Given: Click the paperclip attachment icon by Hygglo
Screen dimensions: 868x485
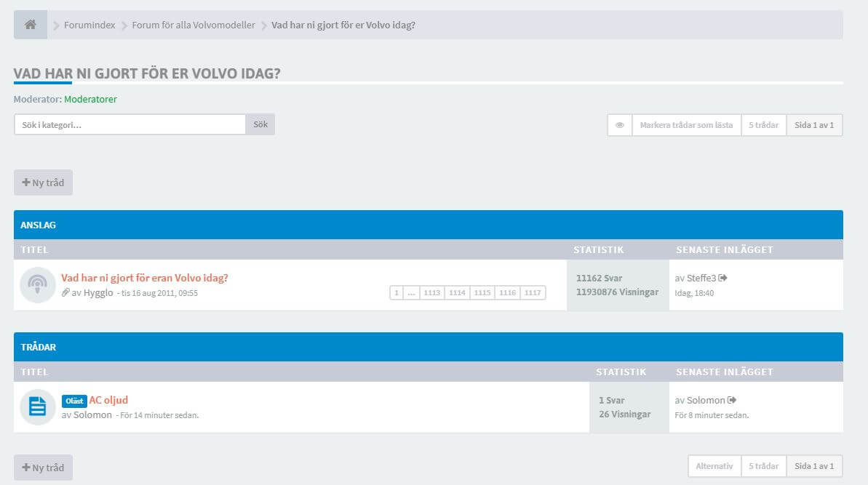Looking at the screenshot, I should [x=65, y=292].
